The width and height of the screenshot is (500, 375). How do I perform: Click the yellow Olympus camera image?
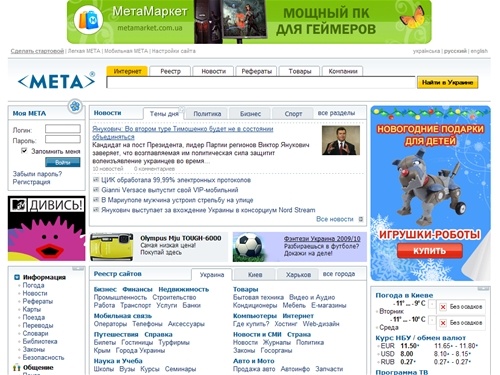pyautogui.click(x=112, y=247)
